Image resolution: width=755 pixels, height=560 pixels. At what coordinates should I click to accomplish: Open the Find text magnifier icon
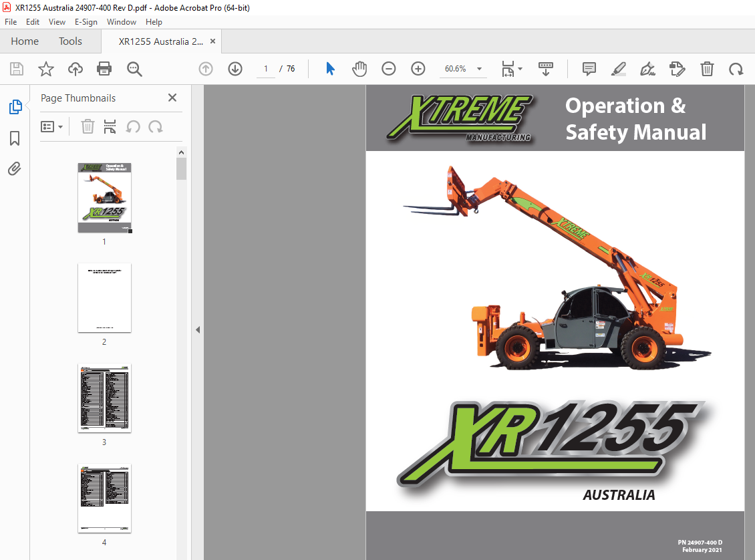click(x=134, y=69)
